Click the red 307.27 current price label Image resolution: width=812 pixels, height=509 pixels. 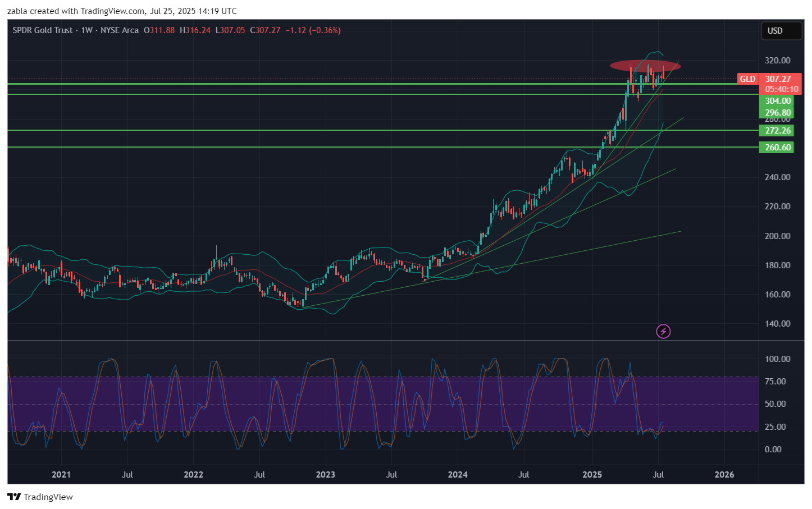pyautogui.click(x=778, y=79)
